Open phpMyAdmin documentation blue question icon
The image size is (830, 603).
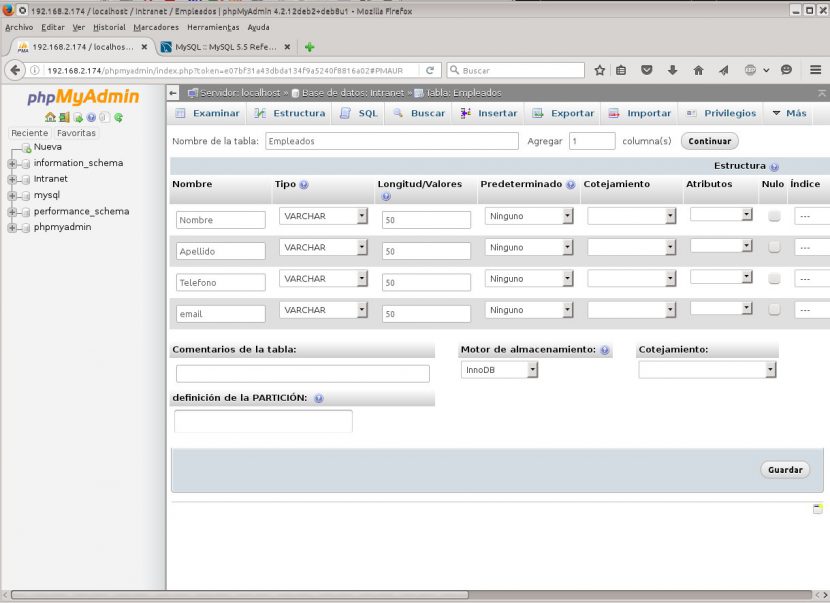(91, 118)
